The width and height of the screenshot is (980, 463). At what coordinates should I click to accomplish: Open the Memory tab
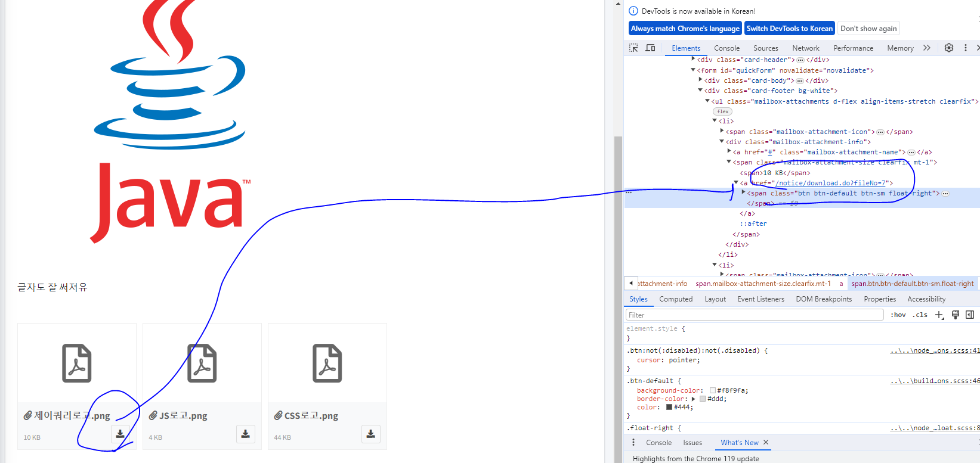[x=900, y=48]
